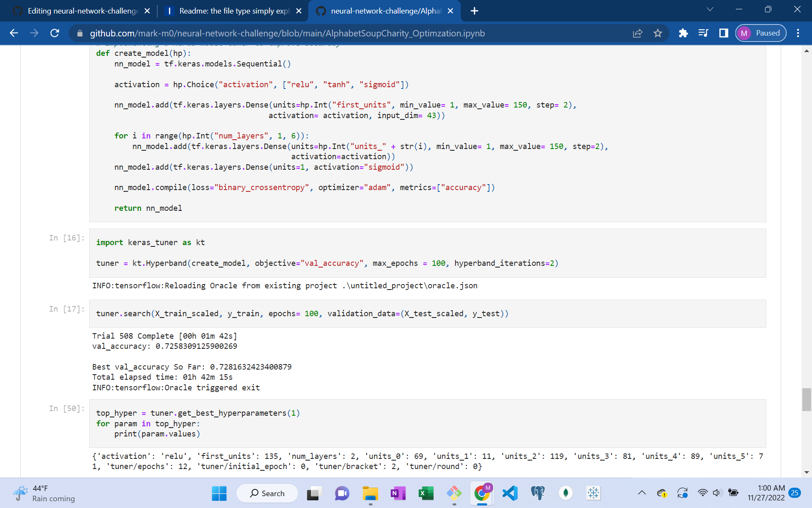Launch Visual Studio Code from the taskbar
812x508 pixels.
510,493
